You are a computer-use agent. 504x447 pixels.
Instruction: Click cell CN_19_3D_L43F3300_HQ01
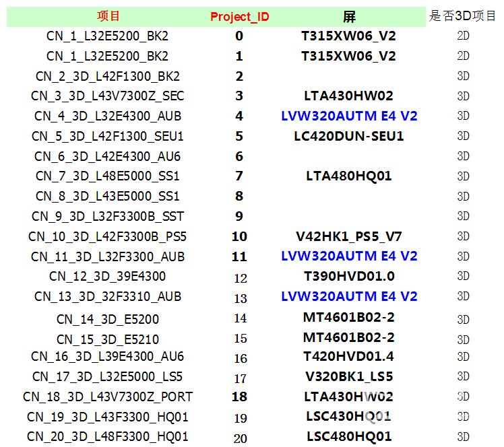(x=108, y=417)
